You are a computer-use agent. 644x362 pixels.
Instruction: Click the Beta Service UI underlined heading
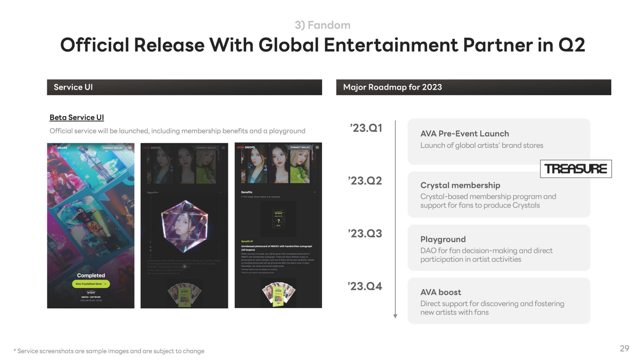[x=77, y=118]
